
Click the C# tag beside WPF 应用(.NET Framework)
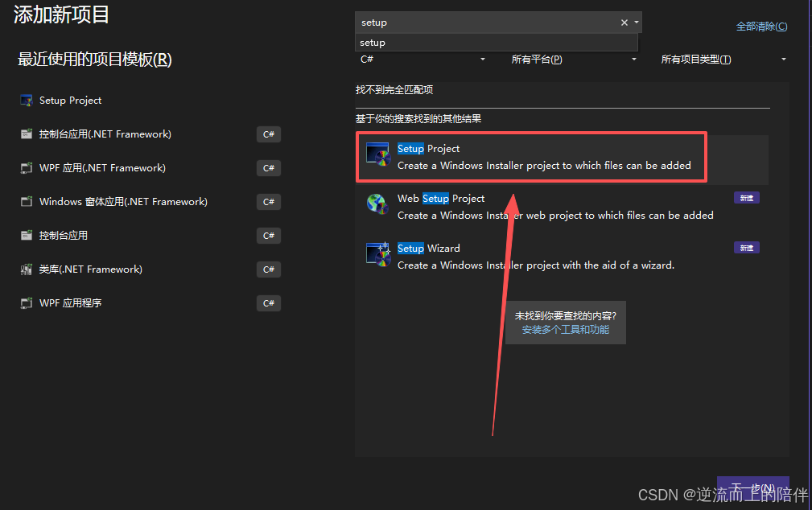tap(268, 168)
